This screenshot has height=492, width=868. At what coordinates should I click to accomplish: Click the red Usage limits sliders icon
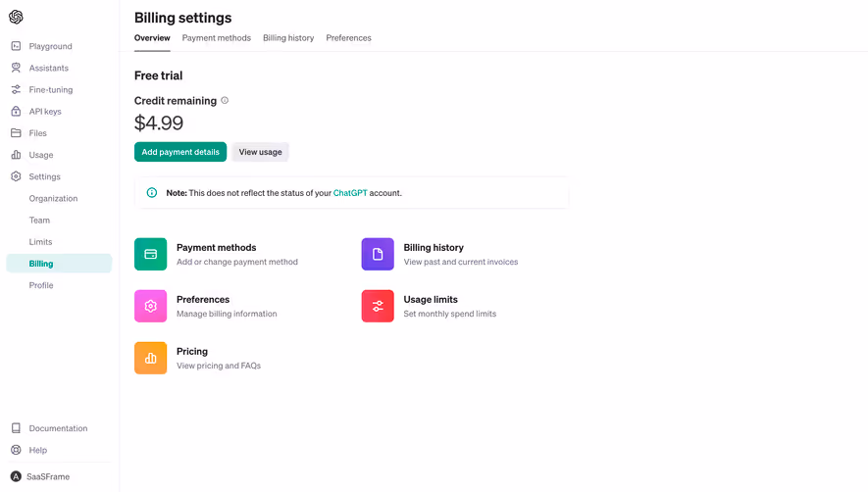tap(378, 306)
